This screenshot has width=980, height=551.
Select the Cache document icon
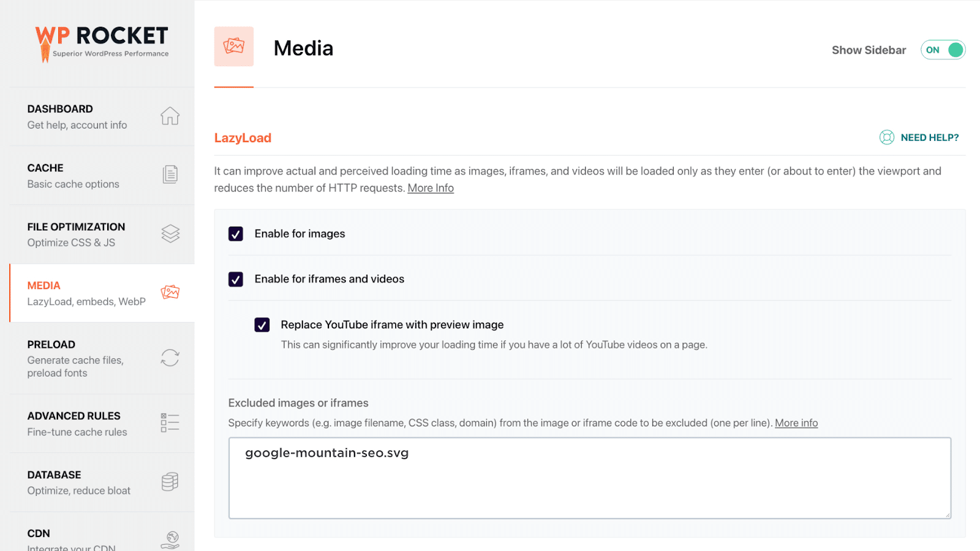[170, 174]
